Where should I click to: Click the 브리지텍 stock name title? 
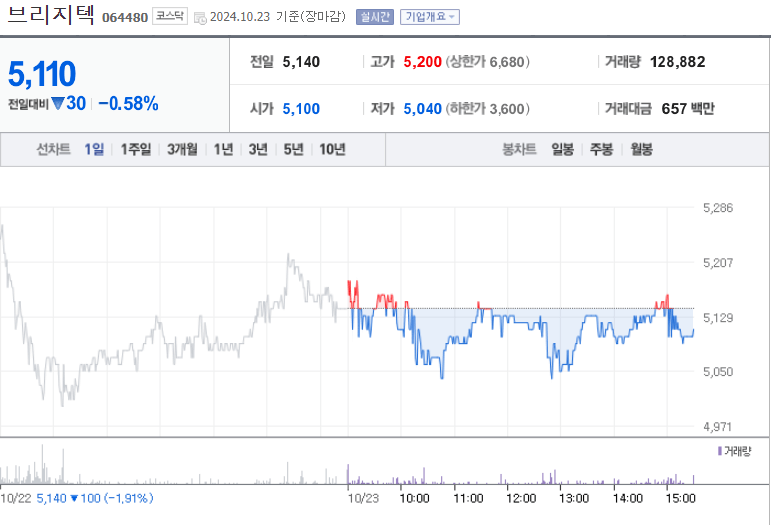tap(51, 15)
